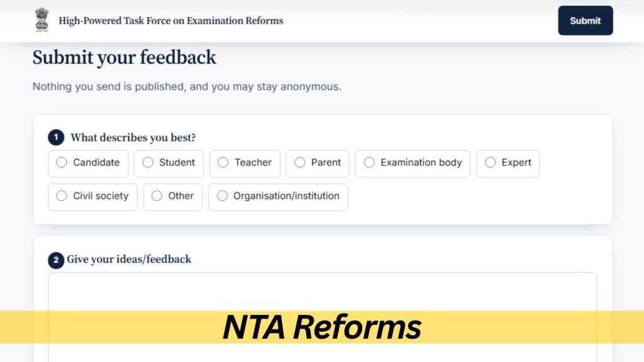Click the NTA Reforms yellow banner

[322, 327]
